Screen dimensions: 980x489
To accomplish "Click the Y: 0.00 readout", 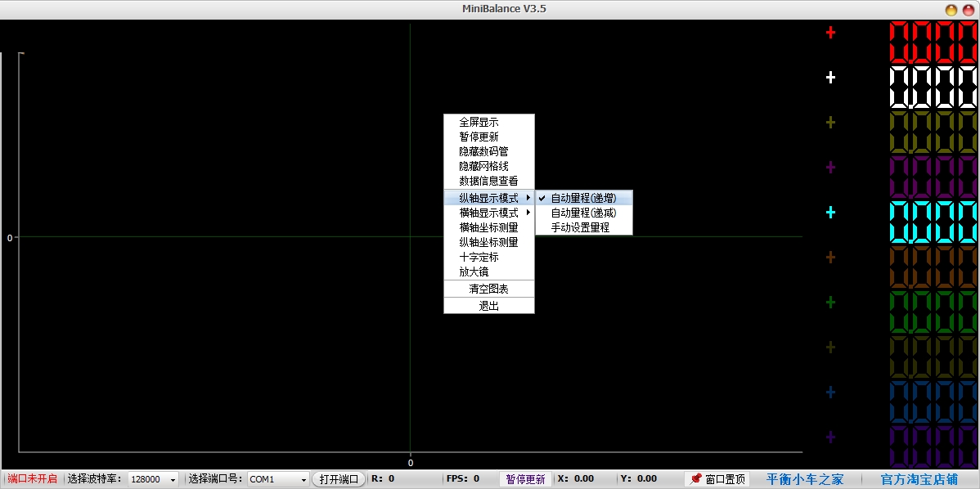I will (x=639, y=479).
